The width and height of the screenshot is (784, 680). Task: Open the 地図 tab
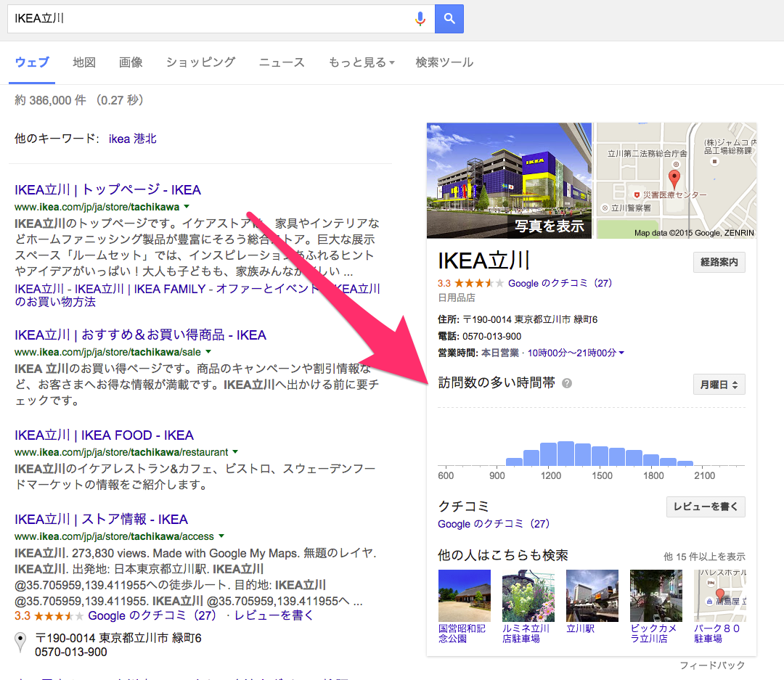click(x=84, y=62)
